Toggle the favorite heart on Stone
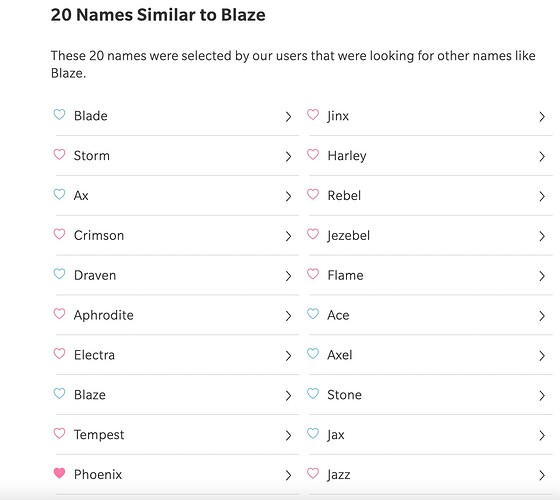 point(313,394)
